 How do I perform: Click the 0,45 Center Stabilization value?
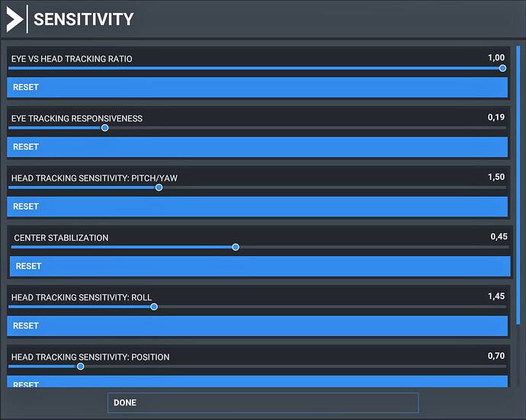pos(499,237)
